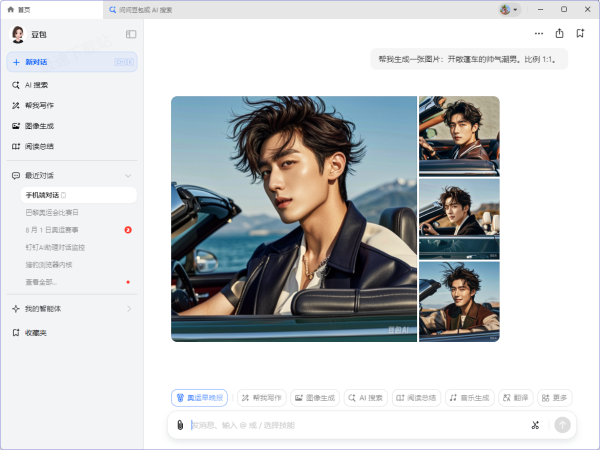The image size is (600, 450).
Task: Click the scissors icon in message box
Action: click(535, 425)
